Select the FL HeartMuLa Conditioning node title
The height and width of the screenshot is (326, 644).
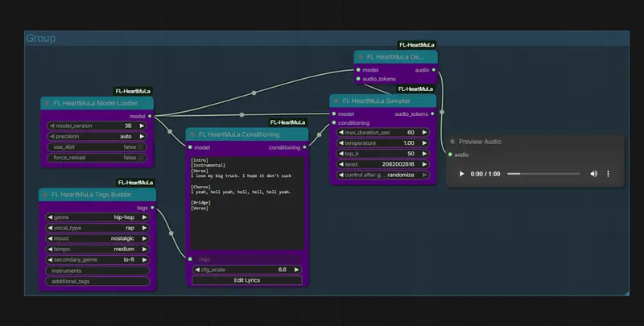click(x=242, y=134)
